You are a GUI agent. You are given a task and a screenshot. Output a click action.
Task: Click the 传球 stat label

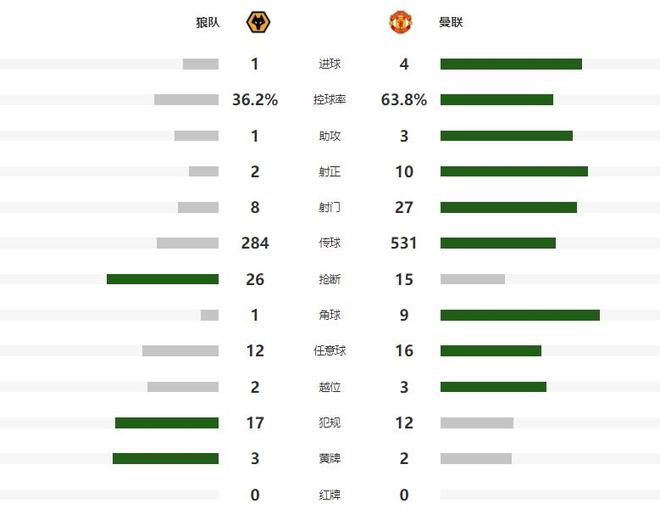(330, 243)
